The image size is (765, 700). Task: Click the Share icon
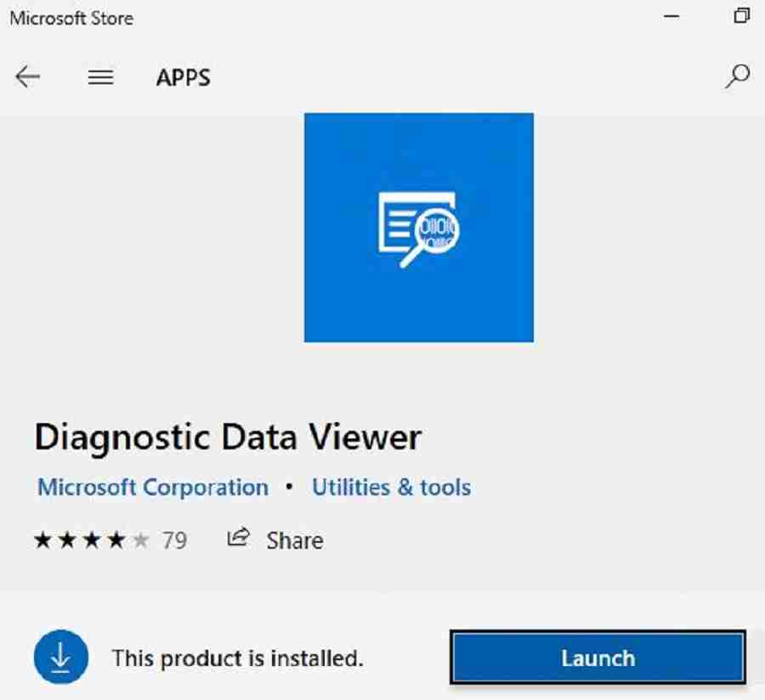point(239,538)
